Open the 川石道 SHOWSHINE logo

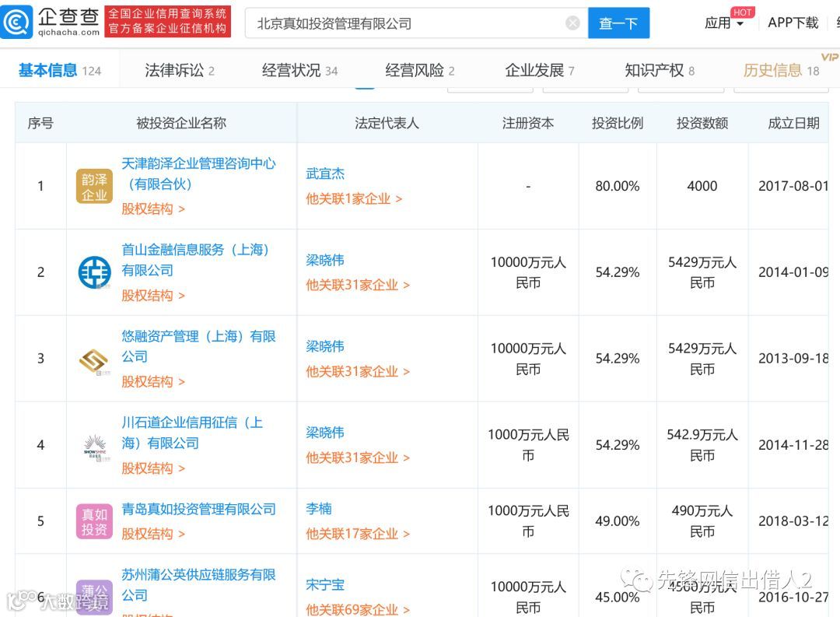point(96,447)
